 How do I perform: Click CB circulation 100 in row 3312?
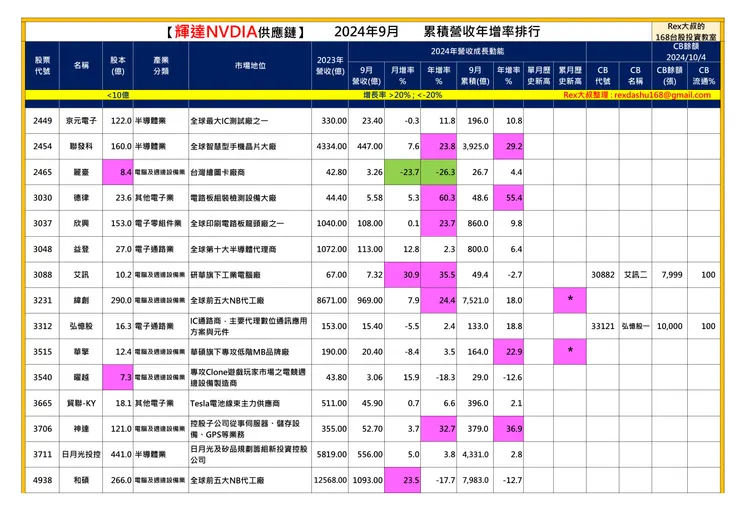point(708,326)
